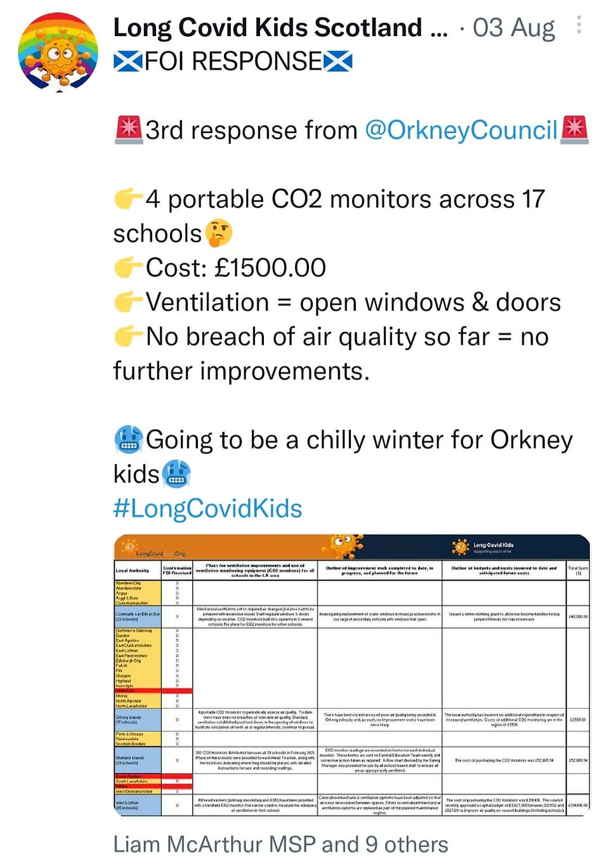
Task: Tap the Scotland flag after FOI RESPONSE
Action: pos(338,62)
